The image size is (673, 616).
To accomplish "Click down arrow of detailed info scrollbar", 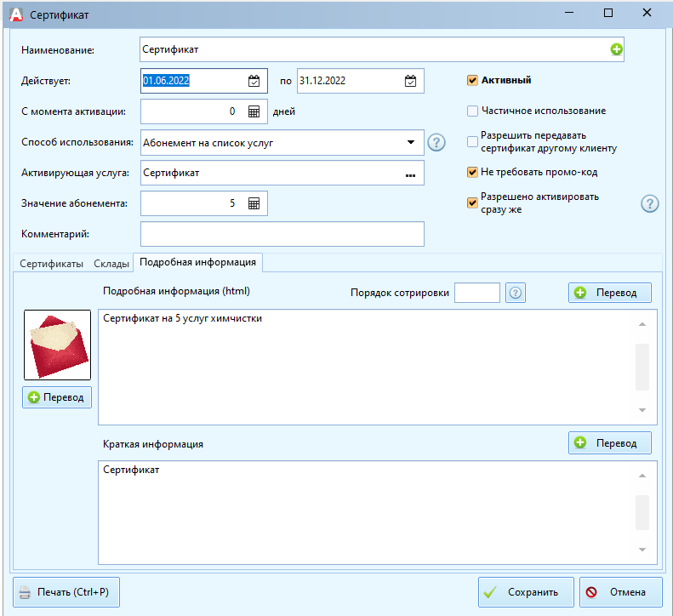I will 642,410.
